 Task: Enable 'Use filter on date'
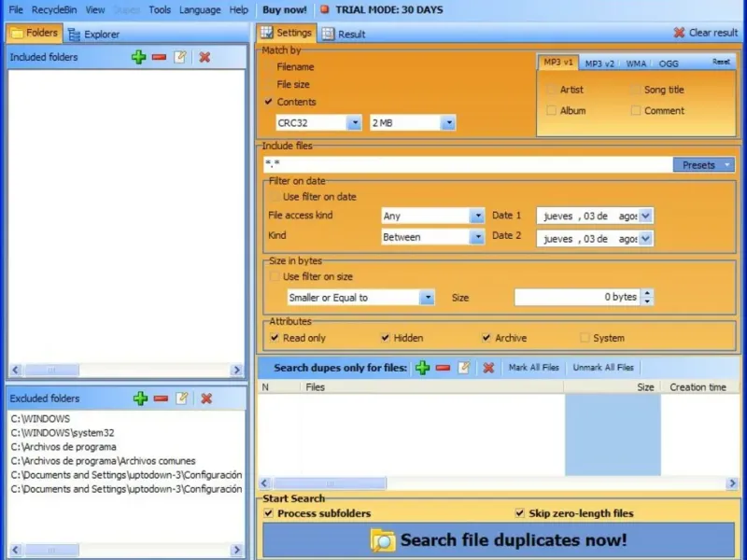click(275, 197)
